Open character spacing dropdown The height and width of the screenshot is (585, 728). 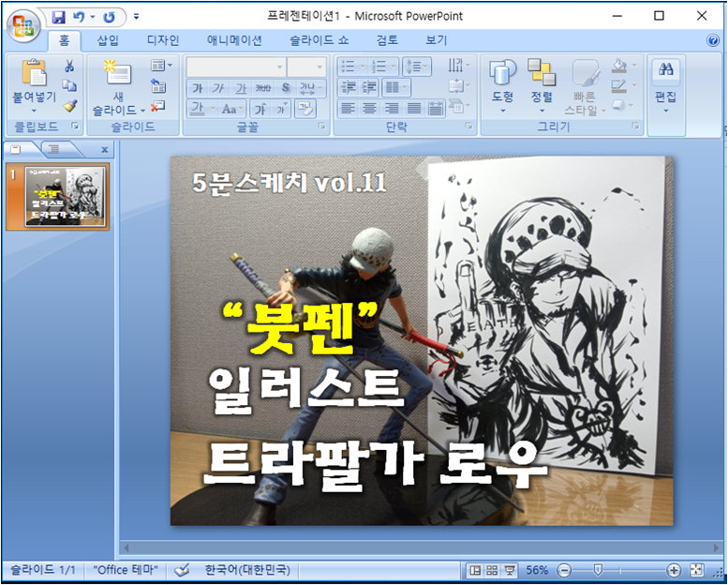point(311,88)
